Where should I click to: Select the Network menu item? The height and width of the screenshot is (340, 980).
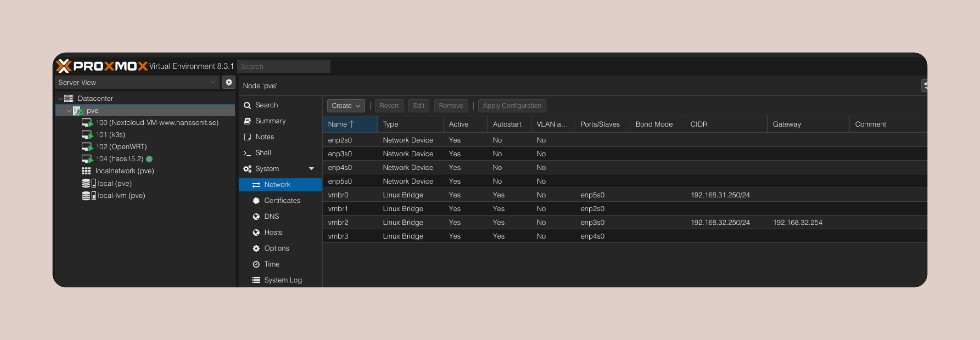[x=280, y=185]
